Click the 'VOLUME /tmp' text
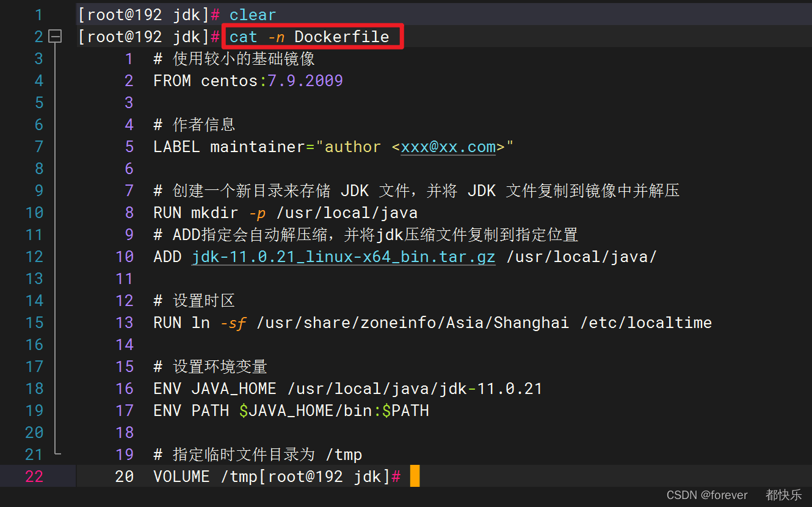The height and width of the screenshot is (507, 812). [x=206, y=476]
